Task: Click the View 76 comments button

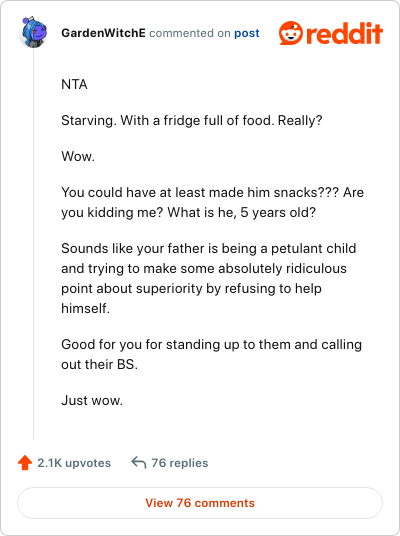Action: 200,503
